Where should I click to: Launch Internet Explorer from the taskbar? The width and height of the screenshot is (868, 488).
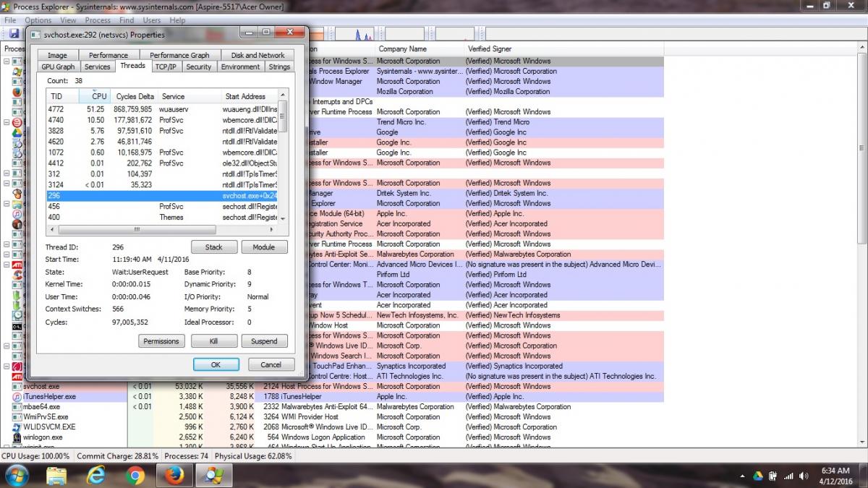[96, 475]
